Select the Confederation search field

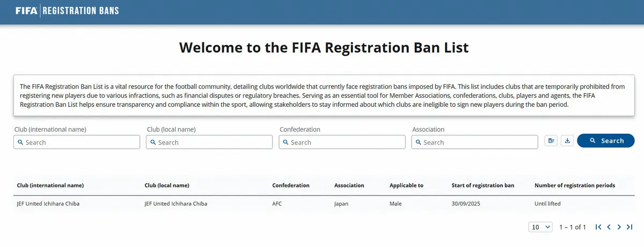coord(342,142)
